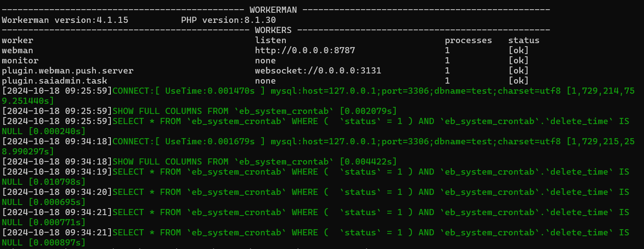
Task: Click the webman worker name
Action: [18, 50]
